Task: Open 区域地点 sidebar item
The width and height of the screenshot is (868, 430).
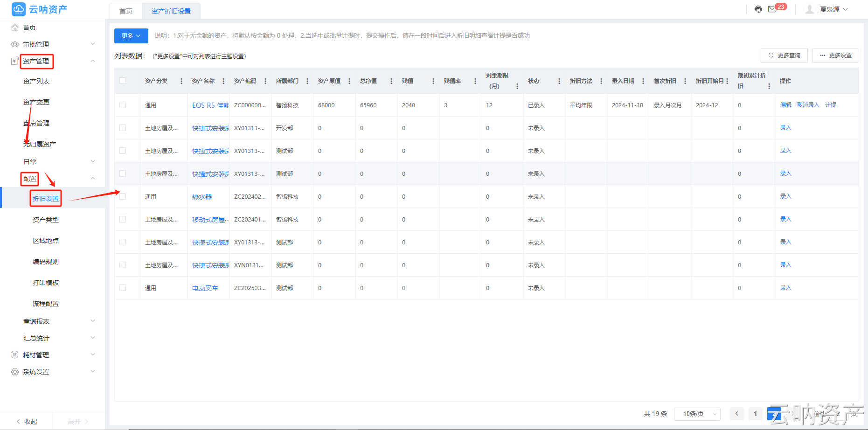Action: (46, 241)
